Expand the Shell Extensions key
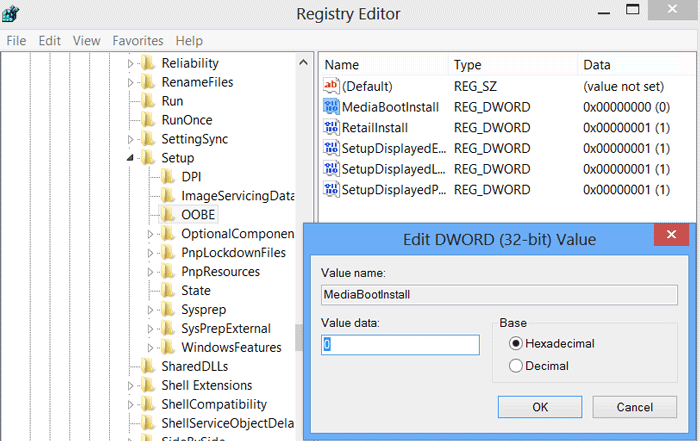 click(x=130, y=386)
